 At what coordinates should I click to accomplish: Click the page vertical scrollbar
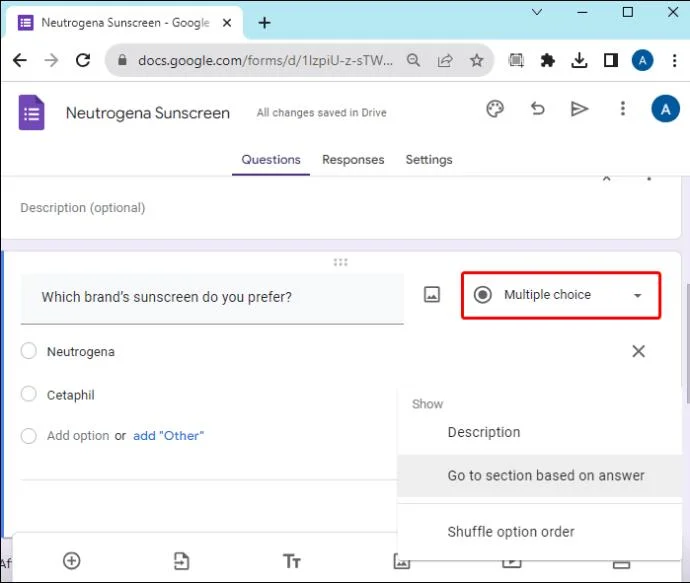pos(686,343)
